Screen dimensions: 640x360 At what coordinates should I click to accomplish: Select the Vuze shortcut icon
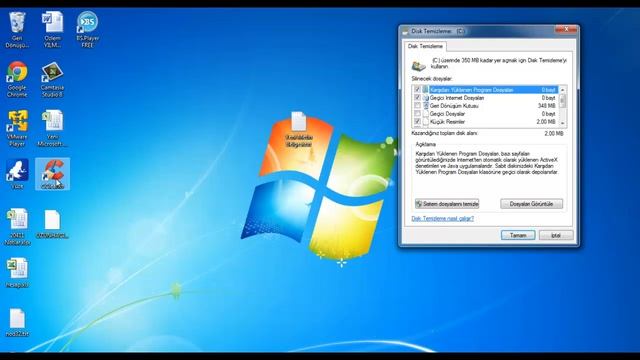[x=17, y=174]
